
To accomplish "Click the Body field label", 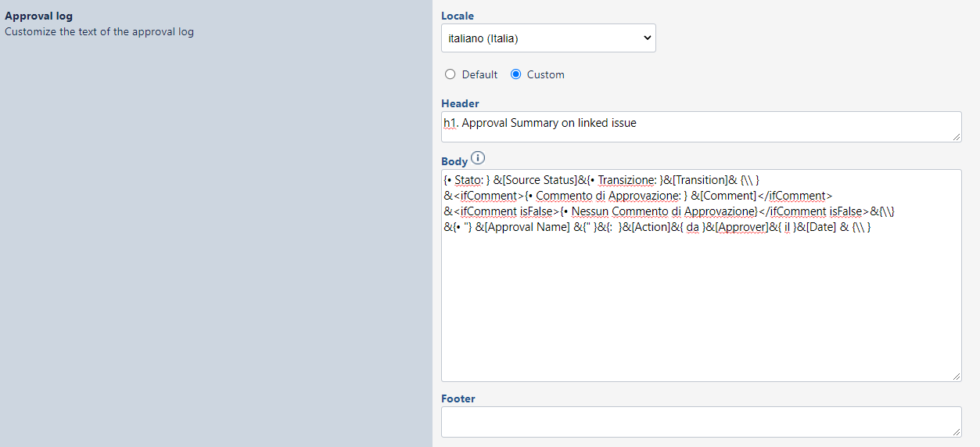I will [454, 161].
